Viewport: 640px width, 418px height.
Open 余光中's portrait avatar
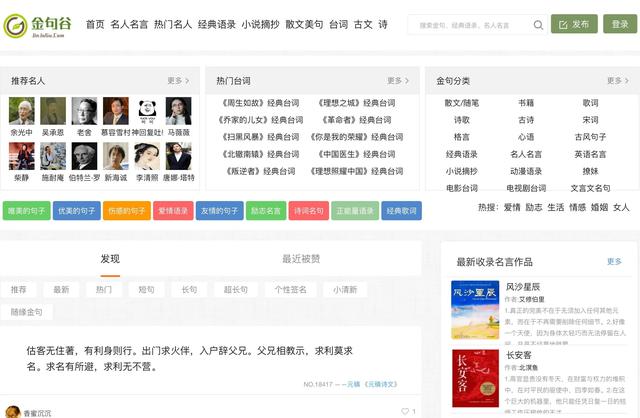click(x=21, y=111)
